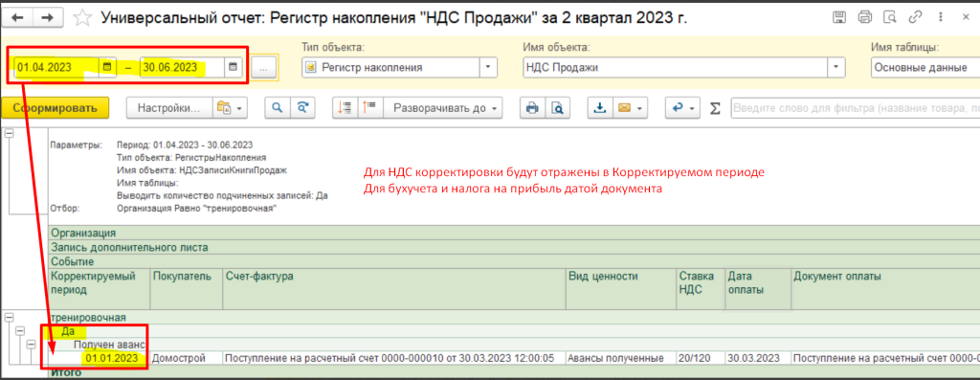Click the Итого total row

514,372
